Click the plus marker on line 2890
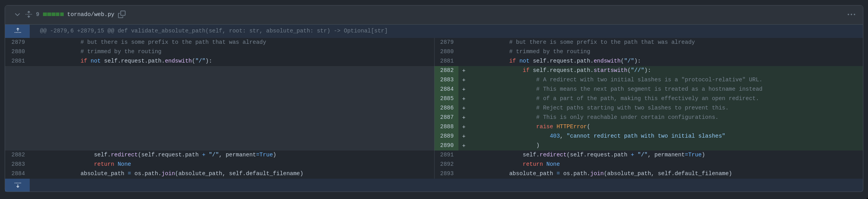This screenshot has width=868, height=199. (464, 145)
